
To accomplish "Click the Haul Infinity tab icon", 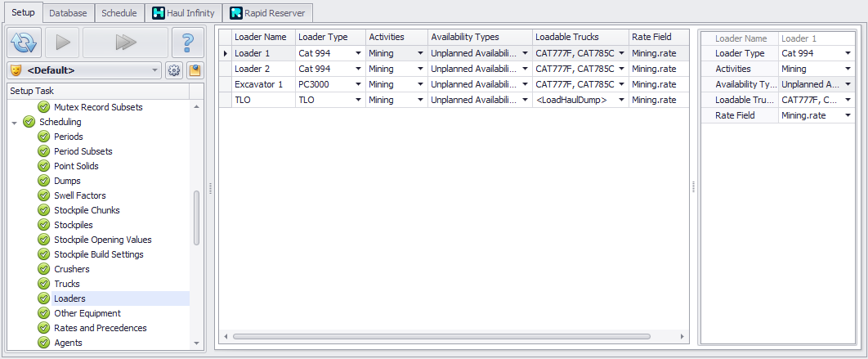I will coord(159,13).
